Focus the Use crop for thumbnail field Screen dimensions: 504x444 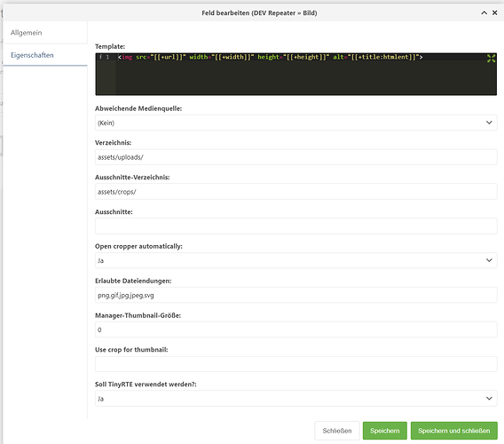coord(296,364)
